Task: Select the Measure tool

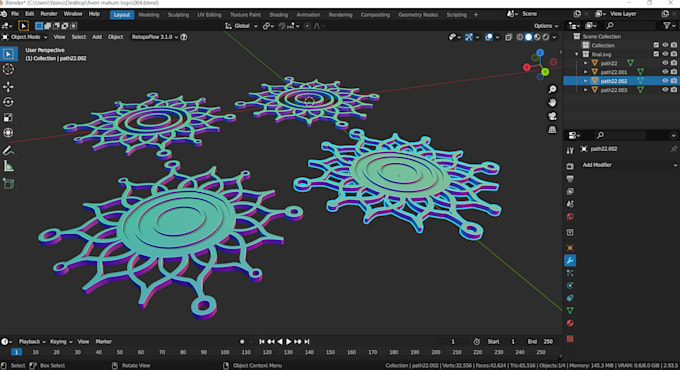Action: coord(8,166)
